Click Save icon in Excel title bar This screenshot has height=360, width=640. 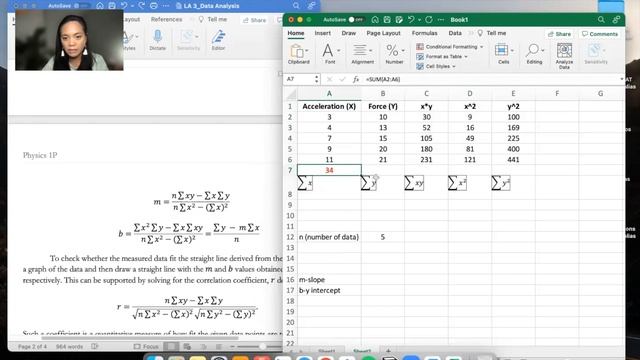387,20
